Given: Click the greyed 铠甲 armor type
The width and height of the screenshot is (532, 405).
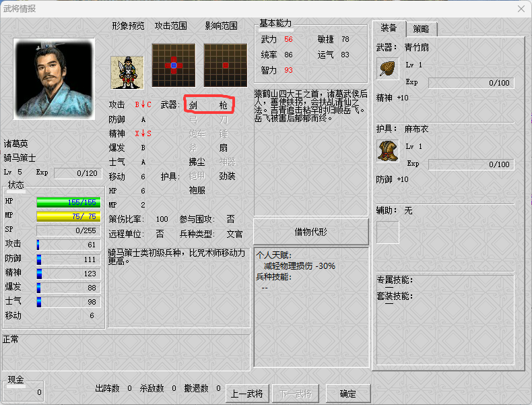Looking at the screenshot, I should tap(197, 176).
